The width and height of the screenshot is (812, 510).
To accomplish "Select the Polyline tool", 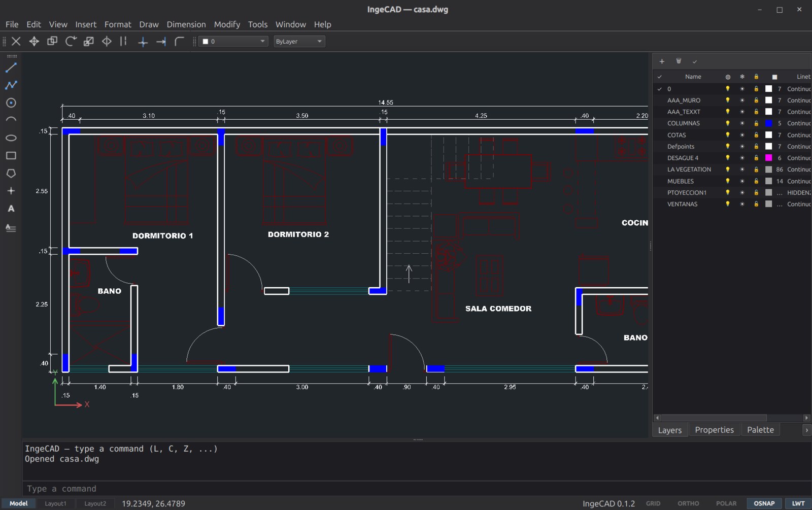I will pyautogui.click(x=11, y=85).
